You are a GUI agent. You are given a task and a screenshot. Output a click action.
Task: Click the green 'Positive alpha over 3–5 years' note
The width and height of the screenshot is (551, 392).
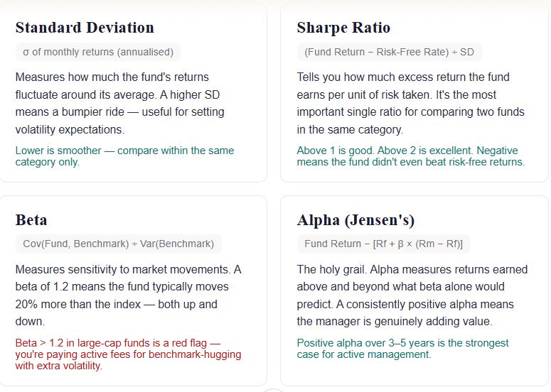tap(402, 349)
